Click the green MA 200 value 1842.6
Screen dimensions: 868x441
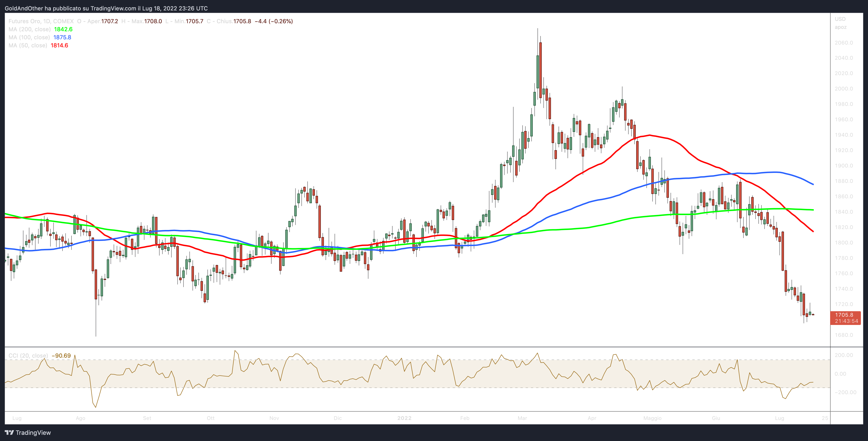(x=63, y=29)
